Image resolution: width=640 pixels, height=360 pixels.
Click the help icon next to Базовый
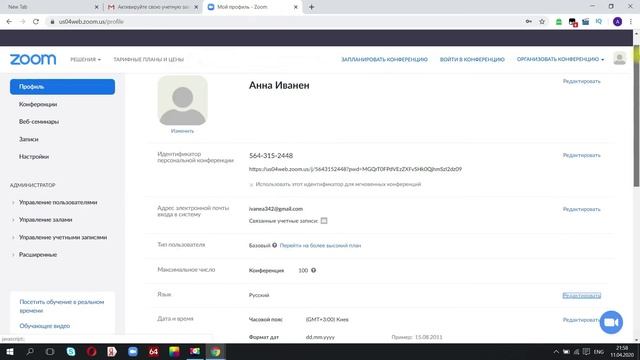click(275, 245)
